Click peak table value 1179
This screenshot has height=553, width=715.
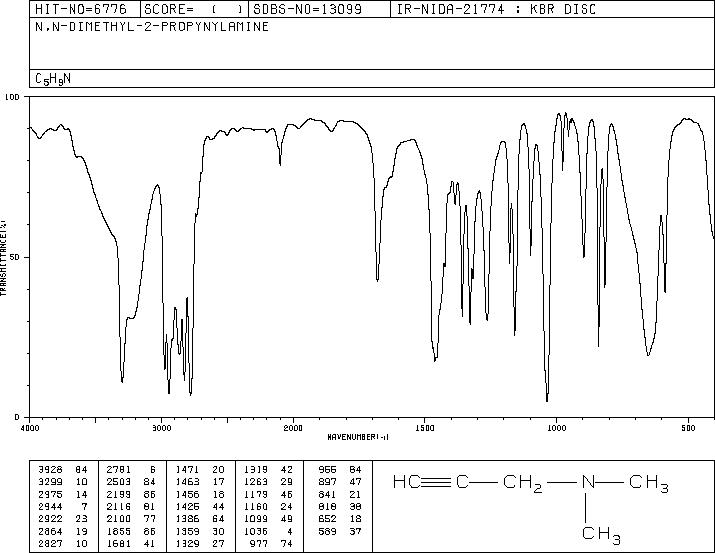[256, 494]
